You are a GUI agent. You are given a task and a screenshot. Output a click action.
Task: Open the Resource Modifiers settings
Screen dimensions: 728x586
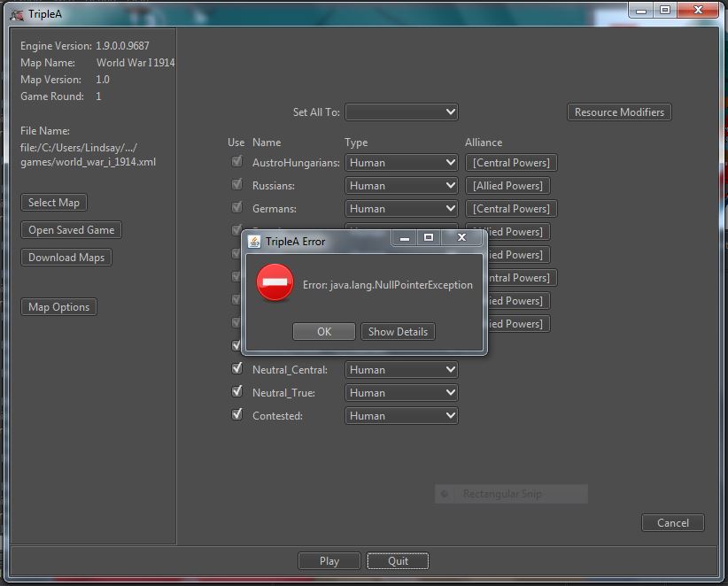coord(619,112)
